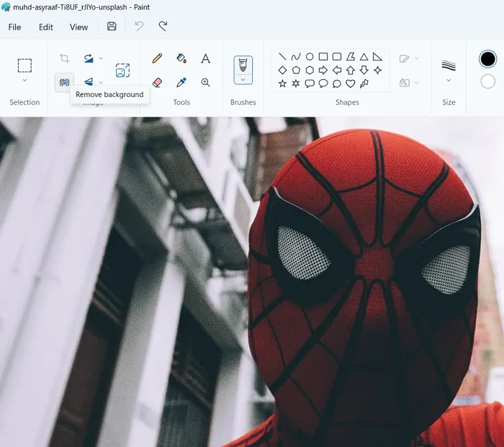
Task: Select the rectangular Selection tool
Action: click(24, 66)
